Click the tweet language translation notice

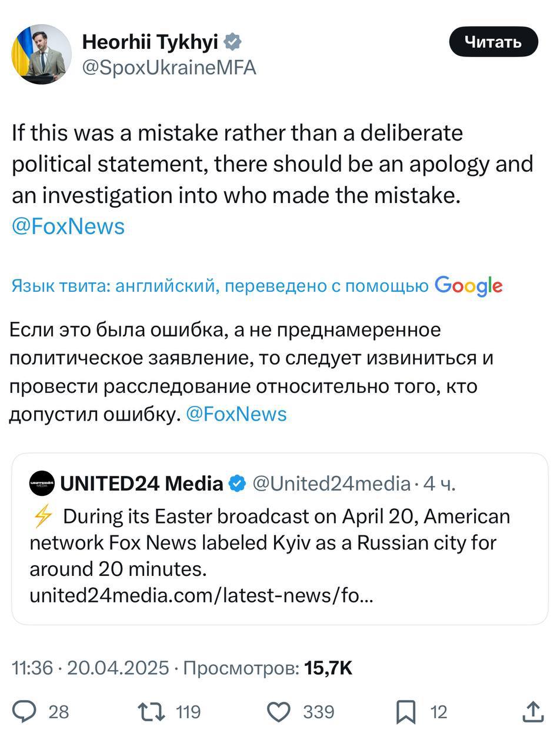click(x=219, y=286)
